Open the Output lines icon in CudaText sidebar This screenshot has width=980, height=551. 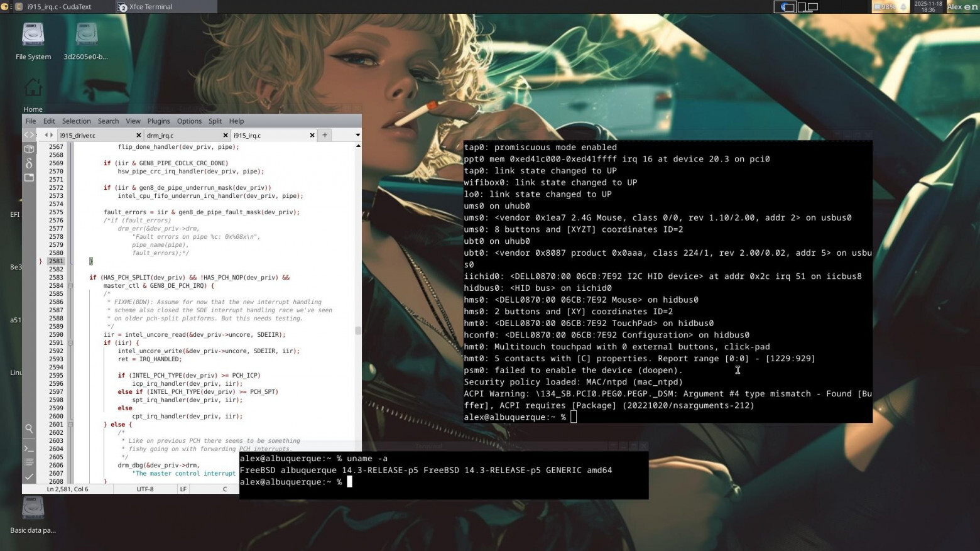point(29,462)
